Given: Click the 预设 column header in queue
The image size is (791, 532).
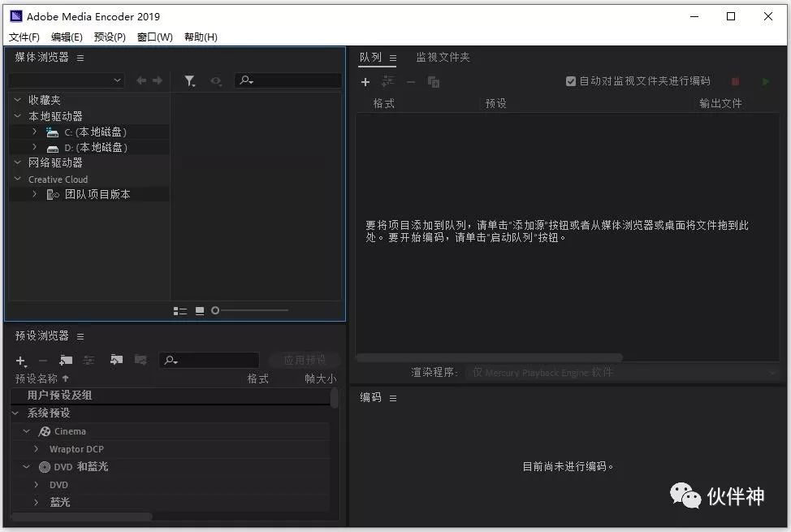Looking at the screenshot, I should click(496, 103).
